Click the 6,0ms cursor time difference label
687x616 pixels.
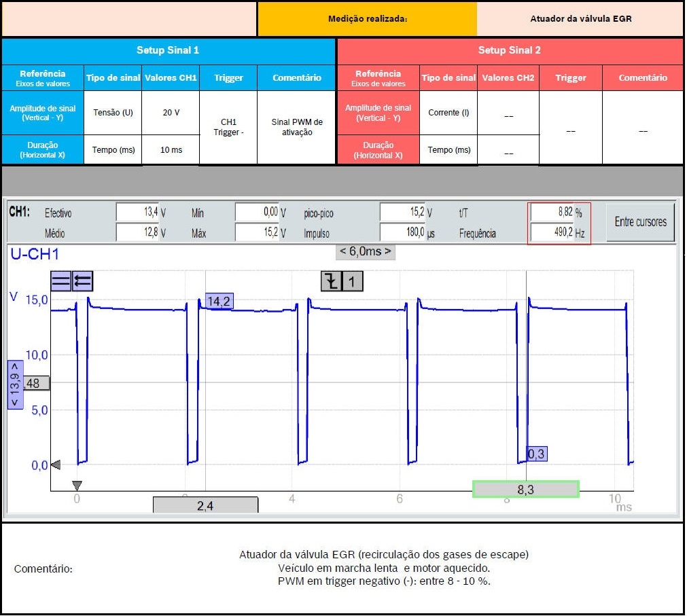pyautogui.click(x=366, y=251)
